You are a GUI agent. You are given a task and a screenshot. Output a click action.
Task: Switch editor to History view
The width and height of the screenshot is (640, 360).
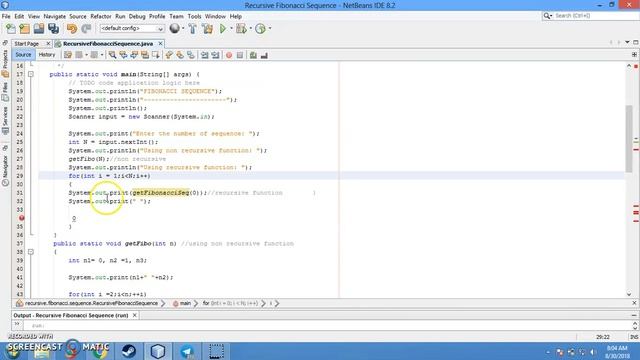47,55
